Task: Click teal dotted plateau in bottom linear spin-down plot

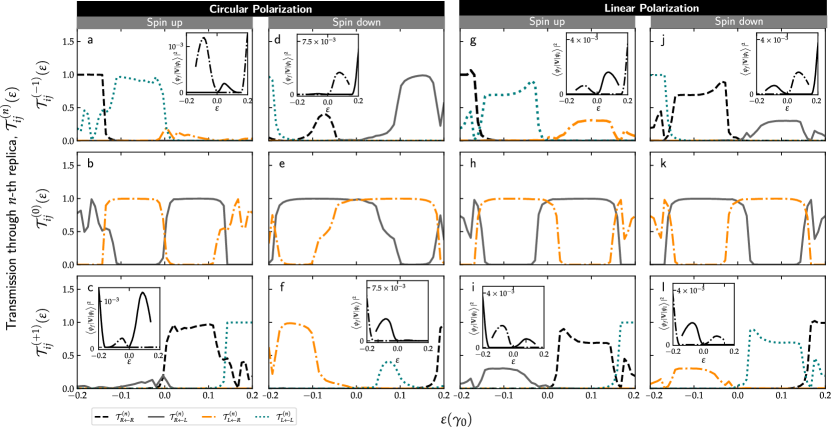Action: 775,340
